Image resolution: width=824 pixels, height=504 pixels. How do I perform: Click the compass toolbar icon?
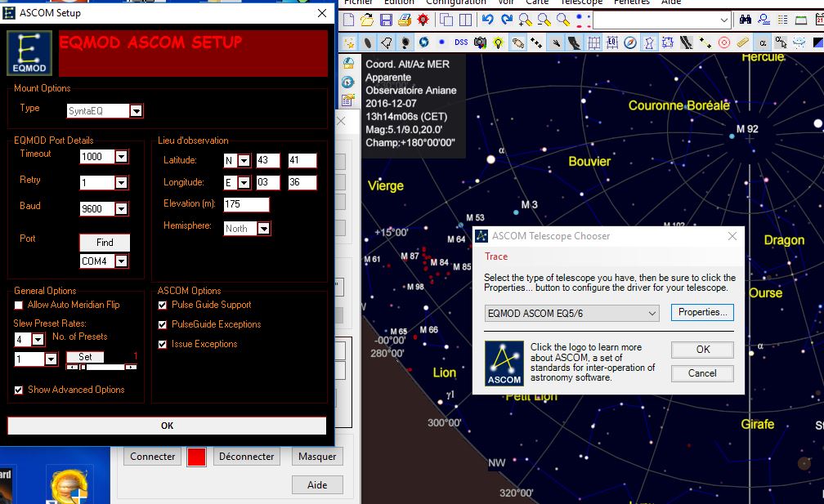630,42
